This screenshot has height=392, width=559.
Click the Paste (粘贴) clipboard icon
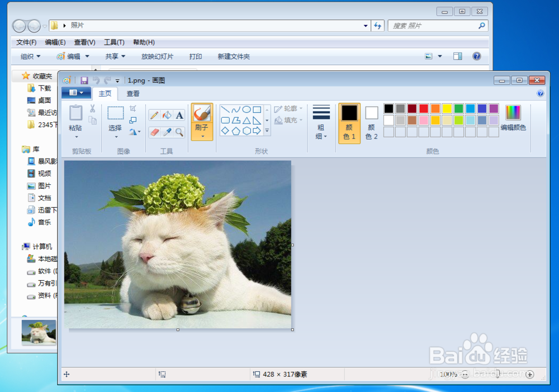coord(75,112)
